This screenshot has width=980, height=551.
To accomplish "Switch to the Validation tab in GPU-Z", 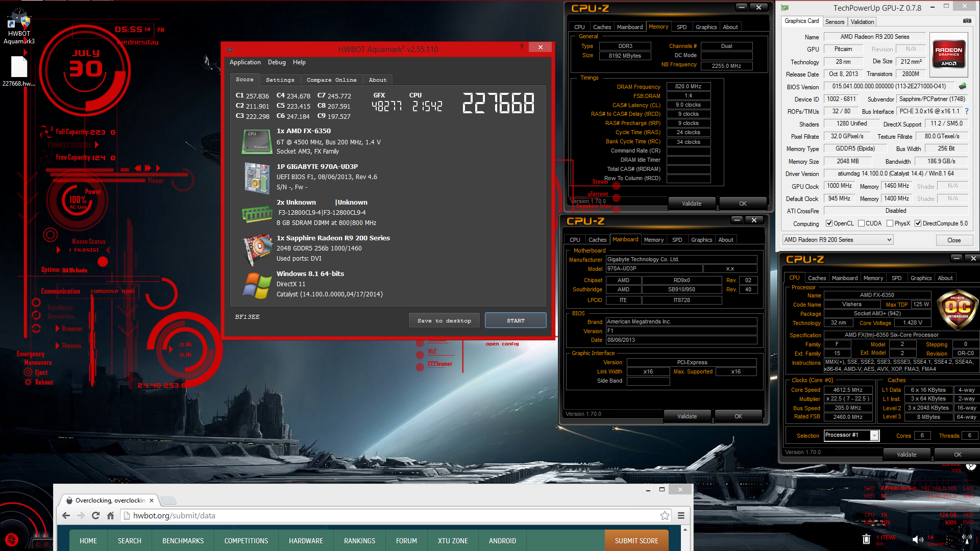I will pyautogui.click(x=862, y=22).
